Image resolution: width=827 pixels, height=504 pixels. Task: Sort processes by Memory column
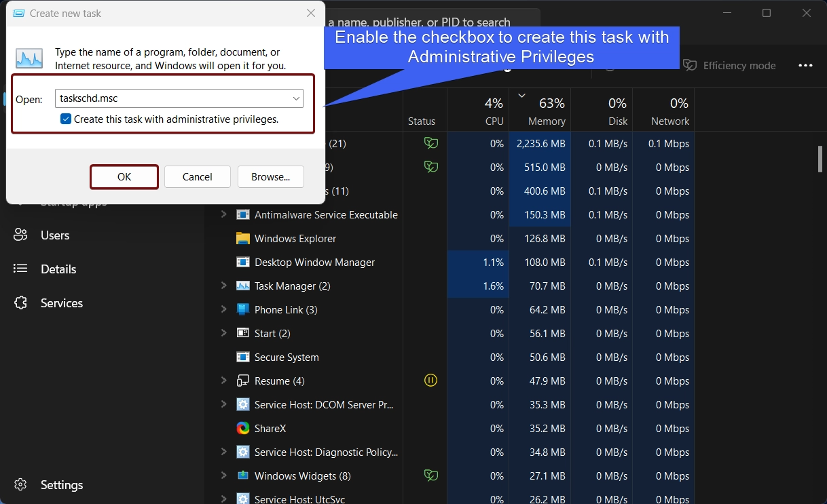(540, 110)
